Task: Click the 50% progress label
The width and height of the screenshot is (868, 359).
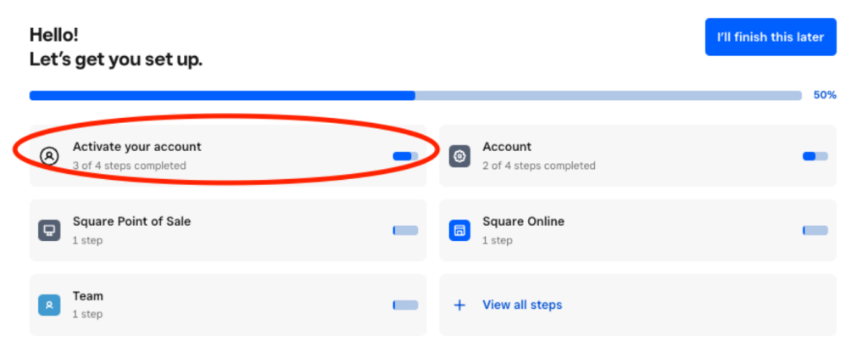Action: [x=824, y=95]
